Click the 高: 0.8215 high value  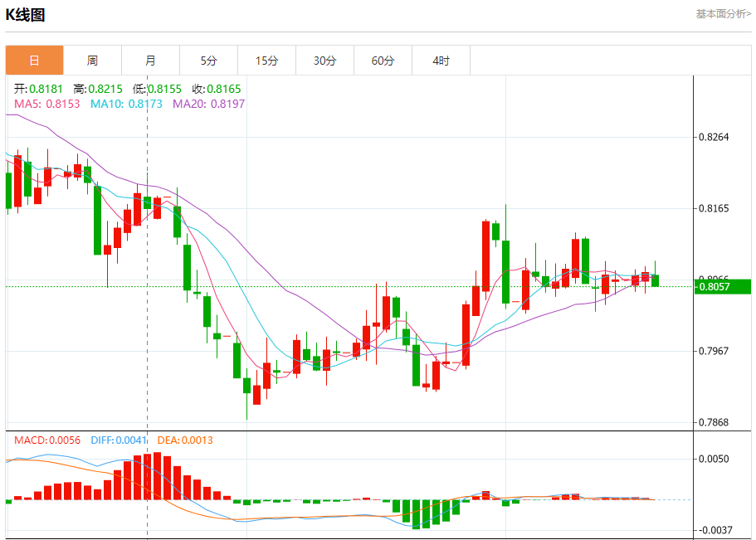coord(98,89)
